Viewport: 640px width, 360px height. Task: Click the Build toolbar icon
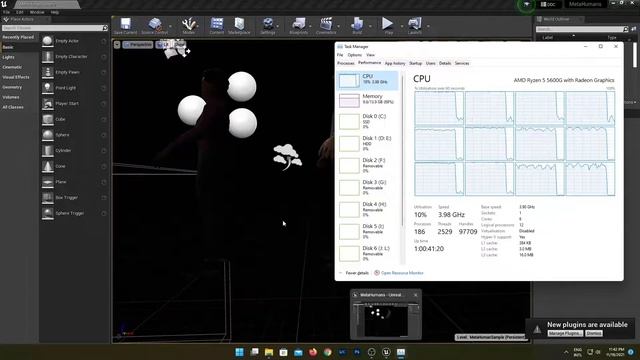357,26
